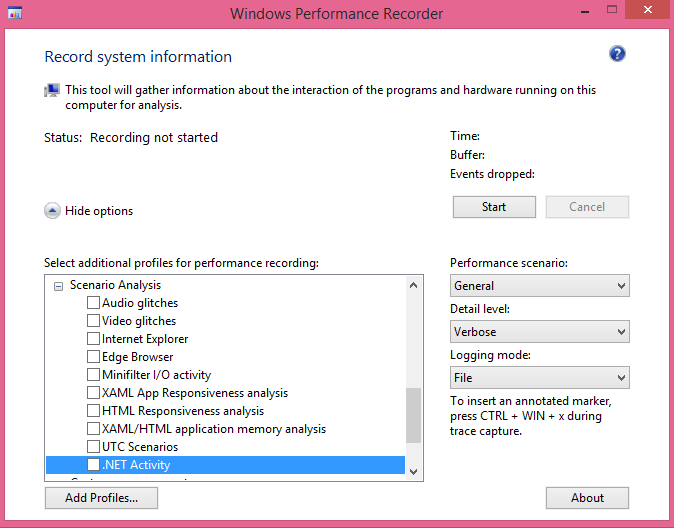Check the Video glitches profile

tap(93, 321)
